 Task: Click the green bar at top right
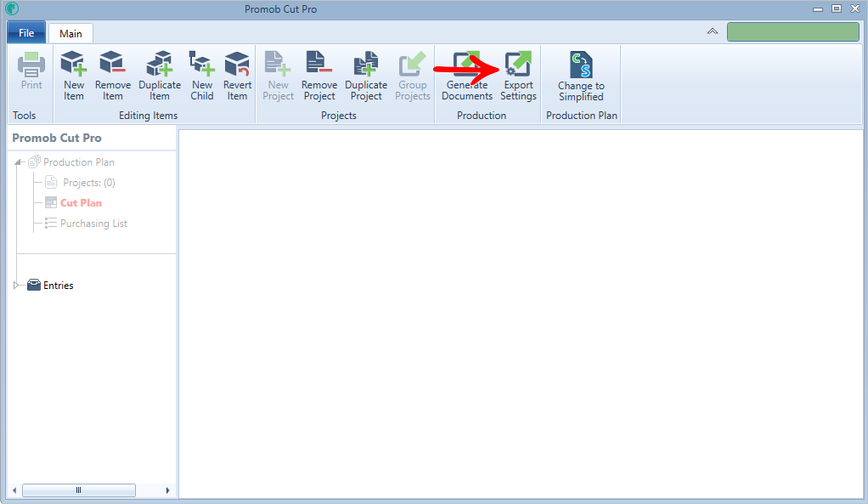coord(792,32)
